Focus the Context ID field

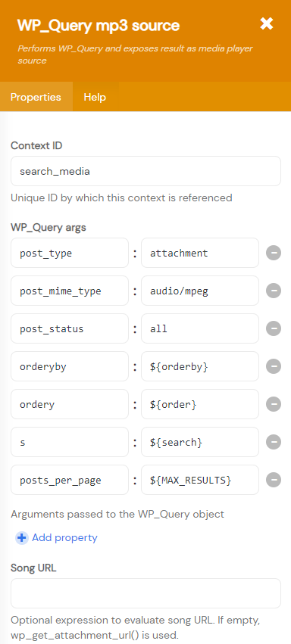(146, 171)
